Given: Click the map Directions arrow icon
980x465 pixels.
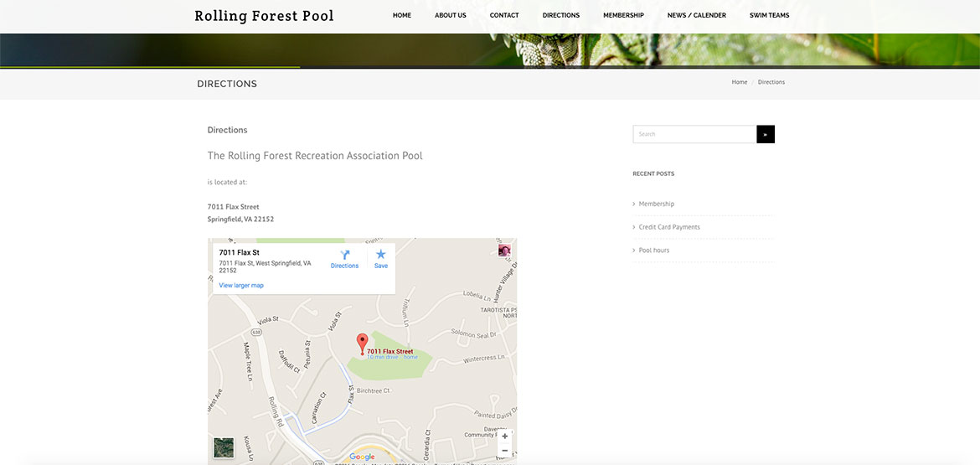Looking at the screenshot, I should (x=344, y=255).
